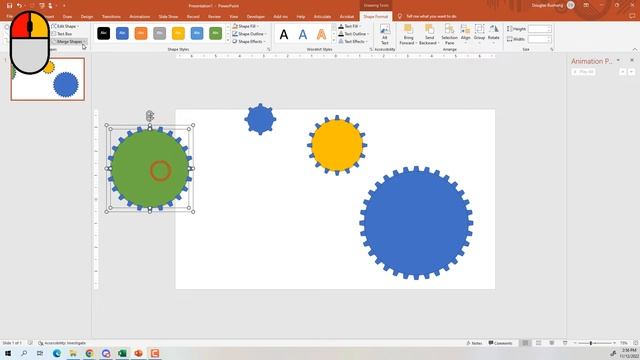Viewport: 640px width, 360px height.
Task: Open the Animations tab
Action: 140,17
